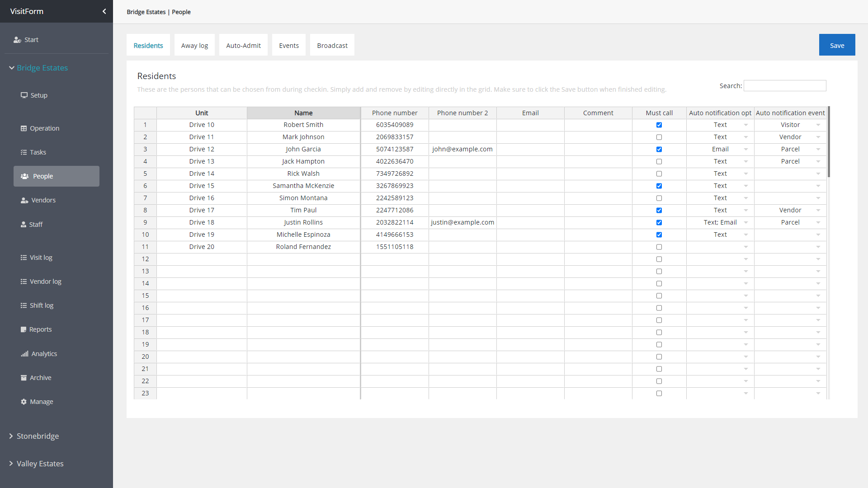The width and height of the screenshot is (868, 488).
Task: Collapse sidebar with the left chevron
Action: (x=104, y=11)
